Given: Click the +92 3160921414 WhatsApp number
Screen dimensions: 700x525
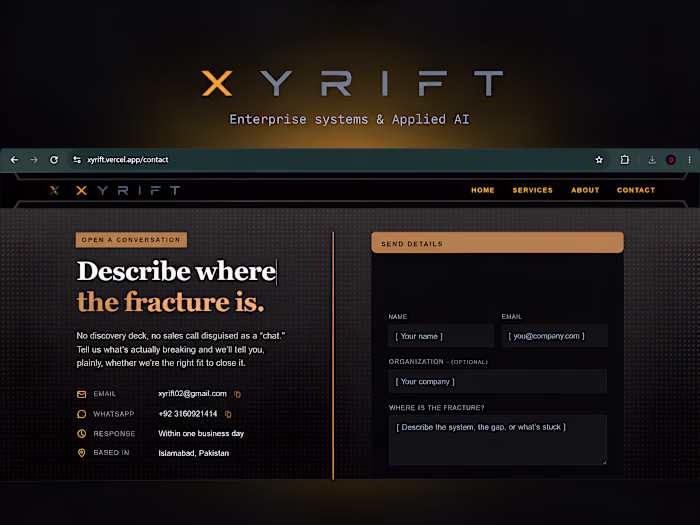Looking at the screenshot, I should click(188, 414).
